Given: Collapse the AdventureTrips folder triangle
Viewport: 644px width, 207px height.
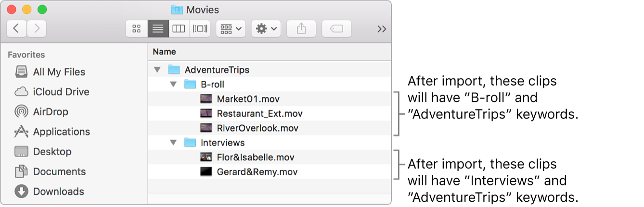Looking at the screenshot, I should point(156,70).
